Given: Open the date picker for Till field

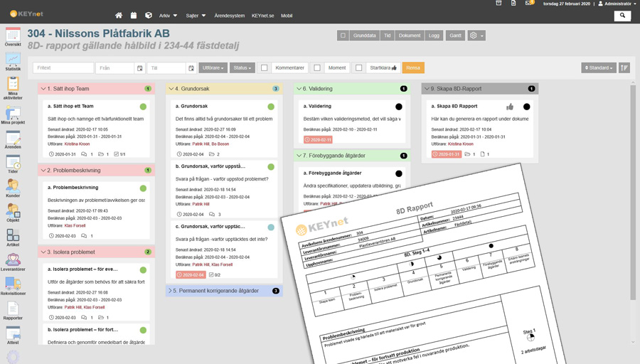Looking at the screenshot, I should point(191,68).
